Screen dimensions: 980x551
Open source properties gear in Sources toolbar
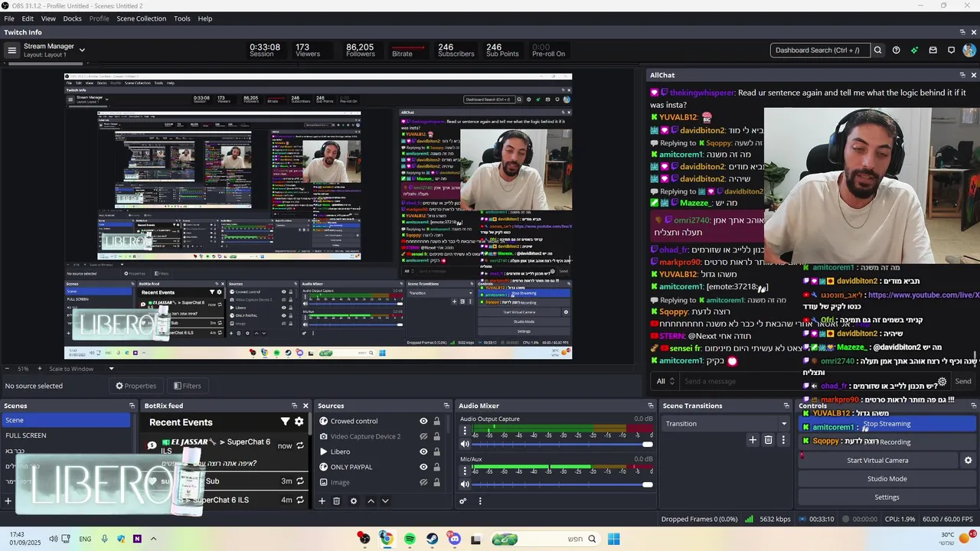tap(354, 501)
